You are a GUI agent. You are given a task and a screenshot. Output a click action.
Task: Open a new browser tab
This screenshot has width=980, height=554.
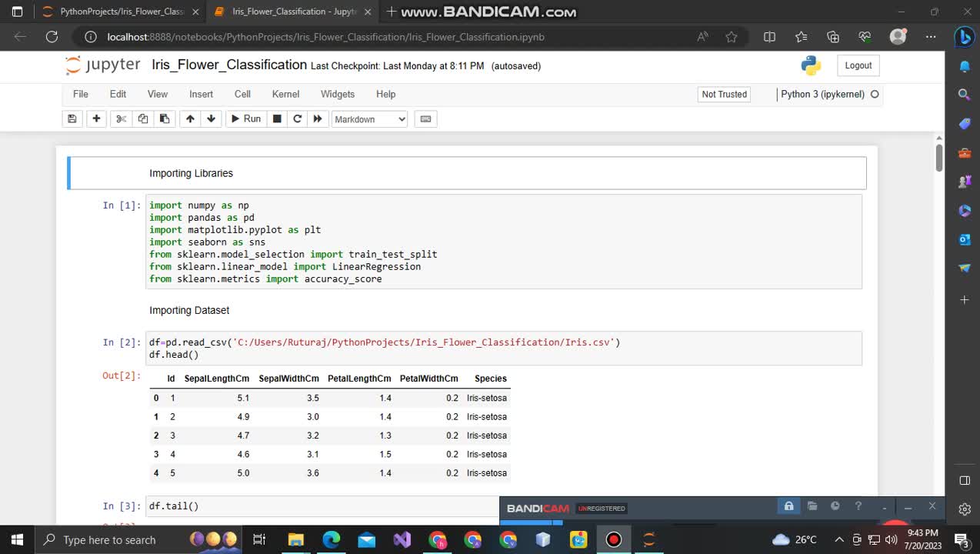[x=392, y=12]
